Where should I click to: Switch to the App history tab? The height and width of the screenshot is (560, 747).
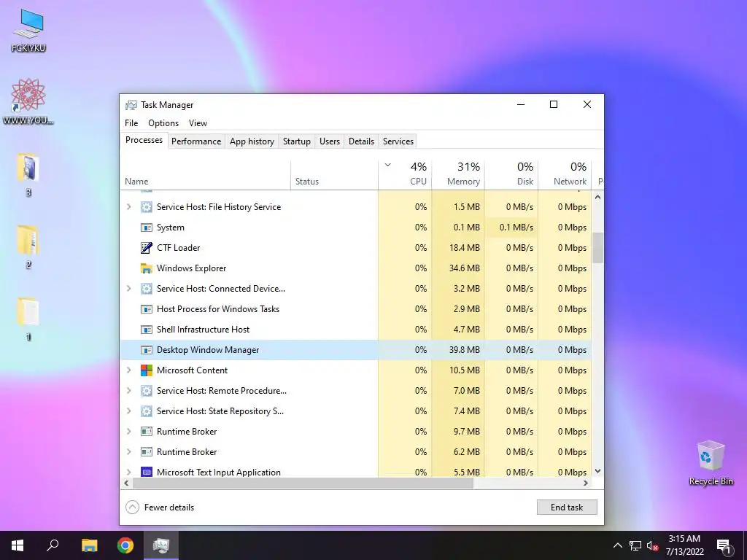tap(252, 141)
